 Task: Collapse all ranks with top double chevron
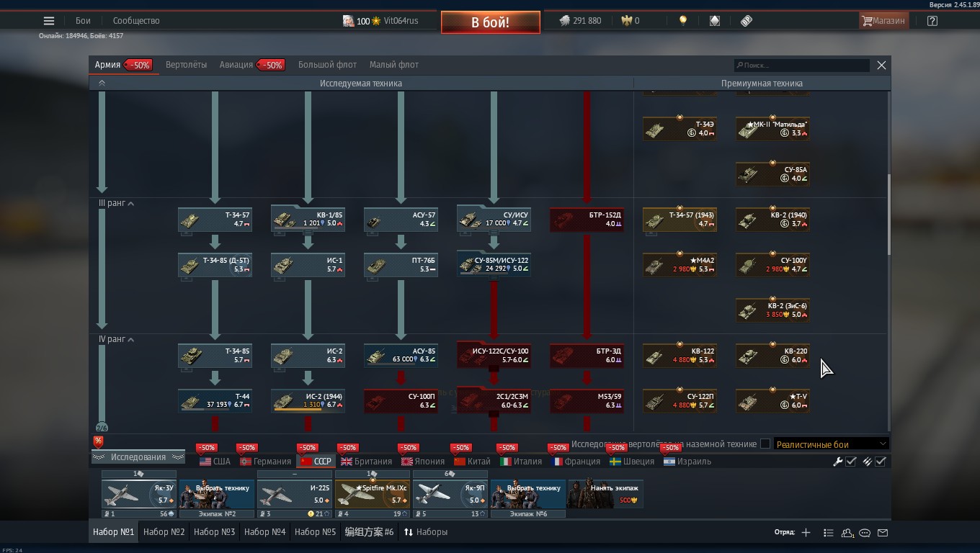102,84
